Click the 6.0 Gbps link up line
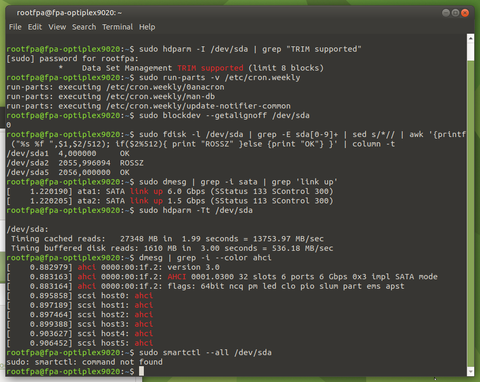 pyautogui.click(x=170, y=191)
